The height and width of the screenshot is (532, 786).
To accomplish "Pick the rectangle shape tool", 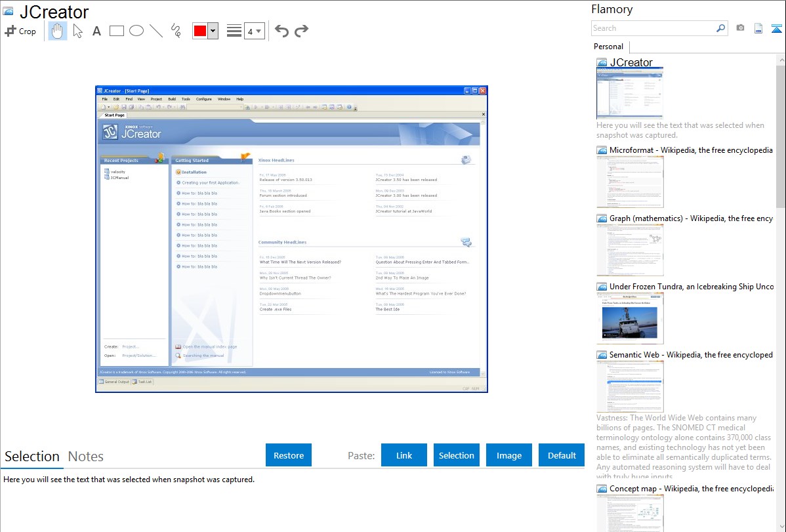I will tap(116, 31).
